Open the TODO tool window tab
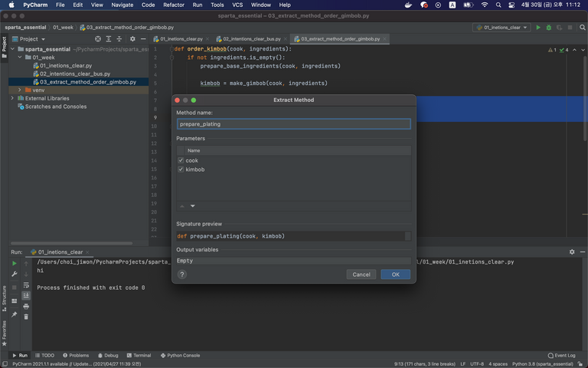Image resolution: width=588 pixels, height=368 pixels. 44,355
